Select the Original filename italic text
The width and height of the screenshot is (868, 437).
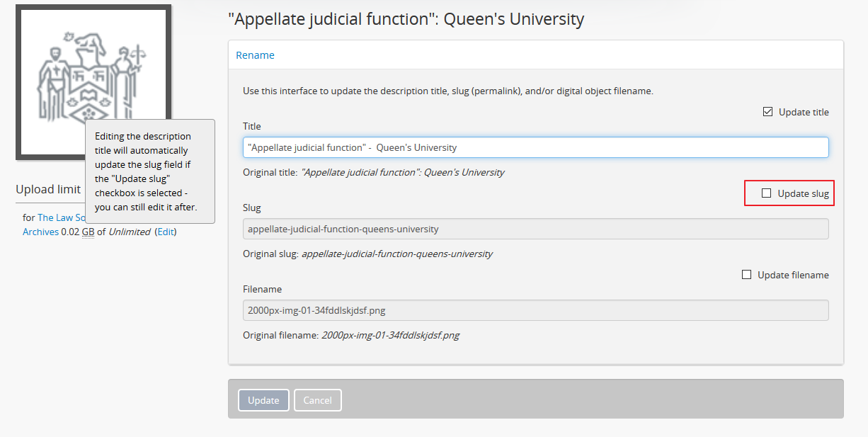[390, 335]
